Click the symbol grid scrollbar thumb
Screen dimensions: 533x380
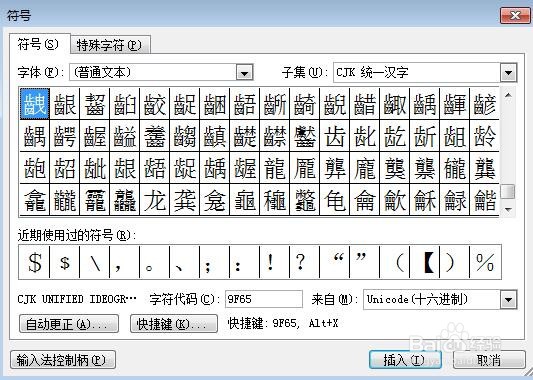509,192
